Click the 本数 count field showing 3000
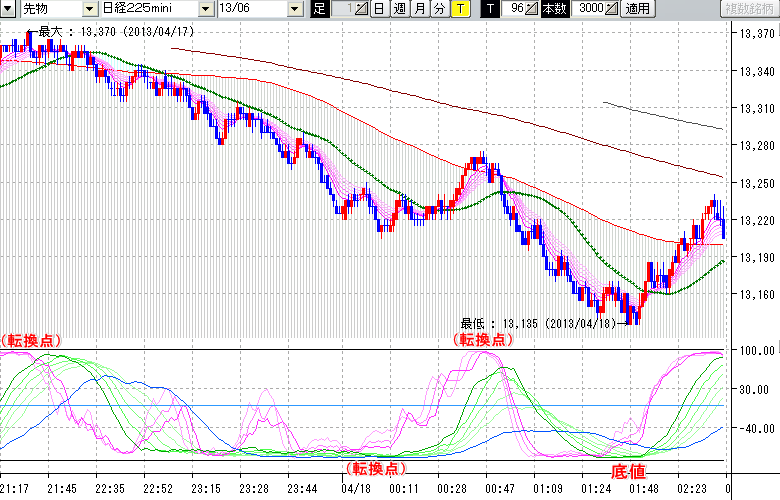Viewport: 780px width, 500px height. [590, 9]
